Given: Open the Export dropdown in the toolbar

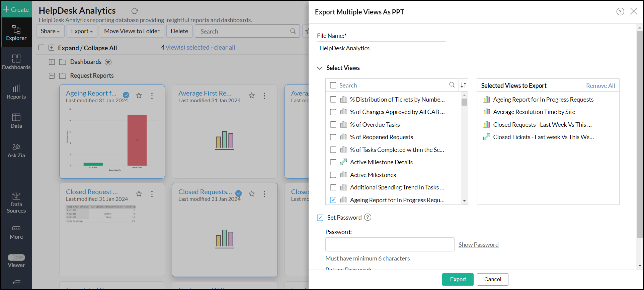Looking at the screenshot, I should (x=82, y=31).
